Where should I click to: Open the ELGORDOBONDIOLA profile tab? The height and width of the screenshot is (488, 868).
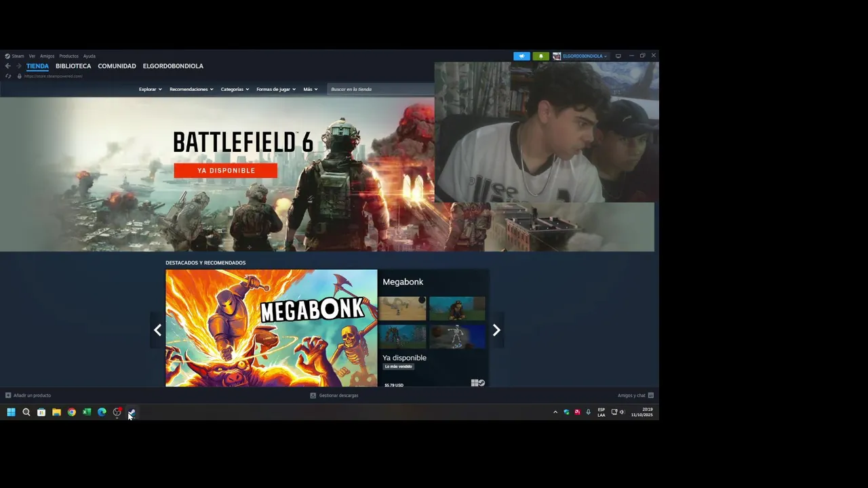pos(173,66)
